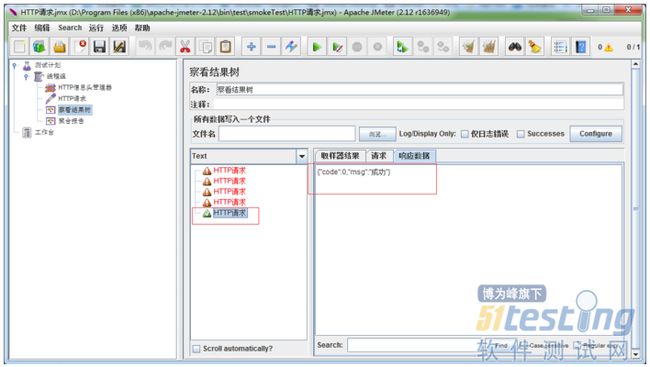Click the Search text field below response
The height and width of the screenshot is (367, 650).
click(419, 345)
